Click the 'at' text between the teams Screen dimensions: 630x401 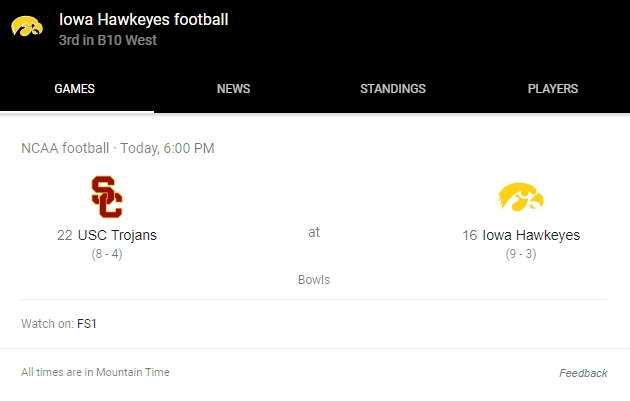pos(314,232)
